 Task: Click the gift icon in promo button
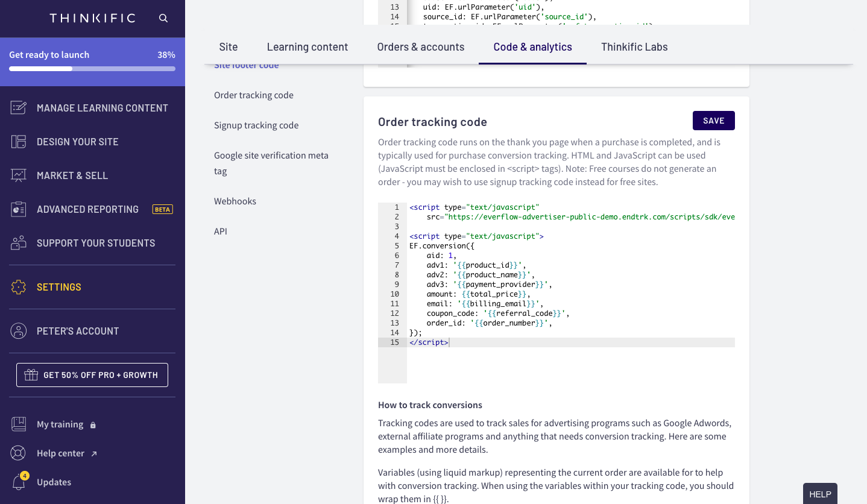31,375
